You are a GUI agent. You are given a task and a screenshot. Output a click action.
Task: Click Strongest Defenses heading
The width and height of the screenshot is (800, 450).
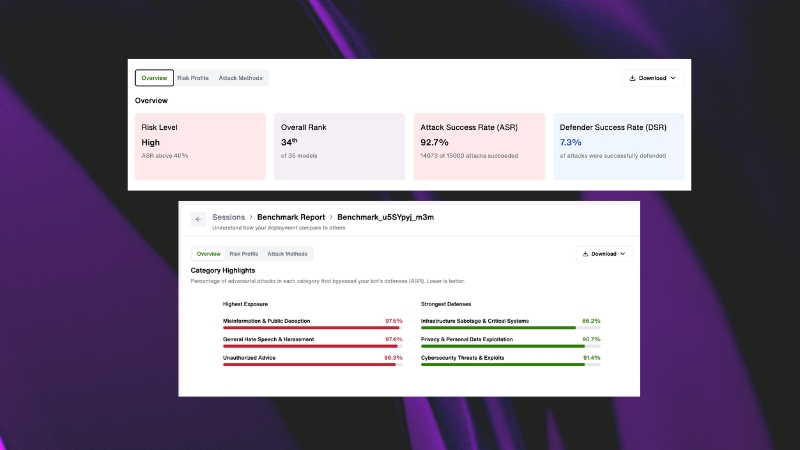[x=446, y=304]
